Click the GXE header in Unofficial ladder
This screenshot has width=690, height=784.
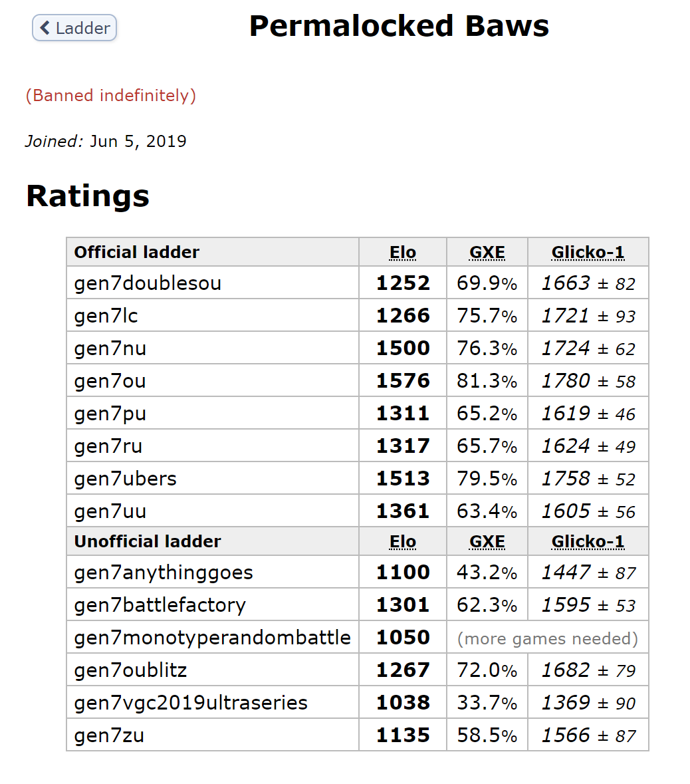pyautogui.click(x=487, y=541)
